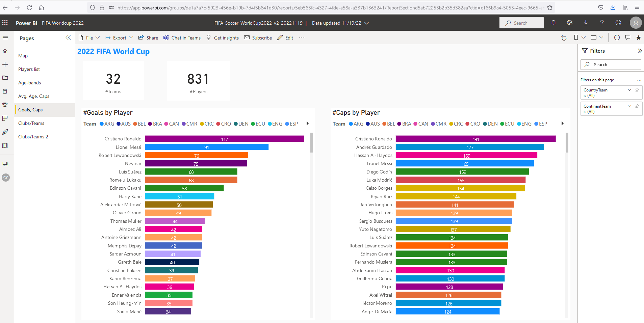Open Workspaces icon in sidebar
644x323 pixels.
[x=5, y=164]
